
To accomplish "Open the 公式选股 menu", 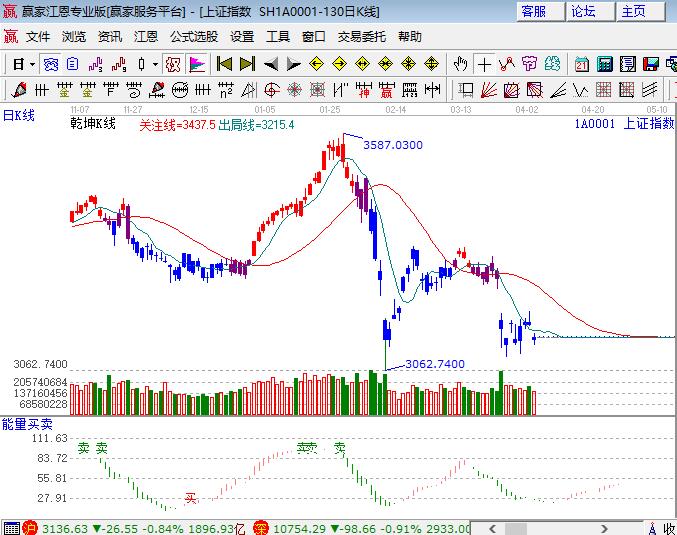I will tap(193, 36).
